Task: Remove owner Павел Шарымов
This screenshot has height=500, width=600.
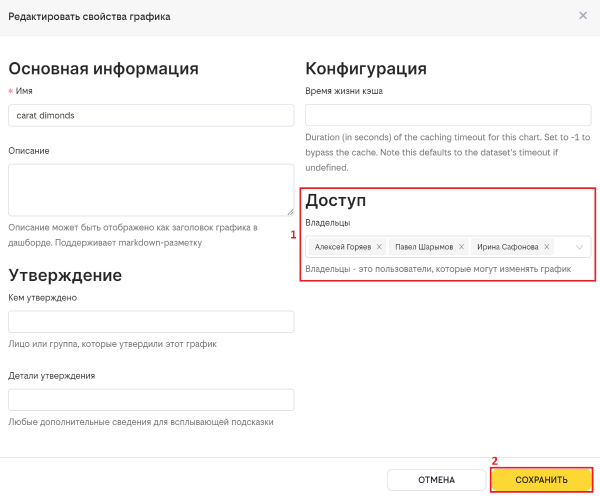Action: pos(461,247)
